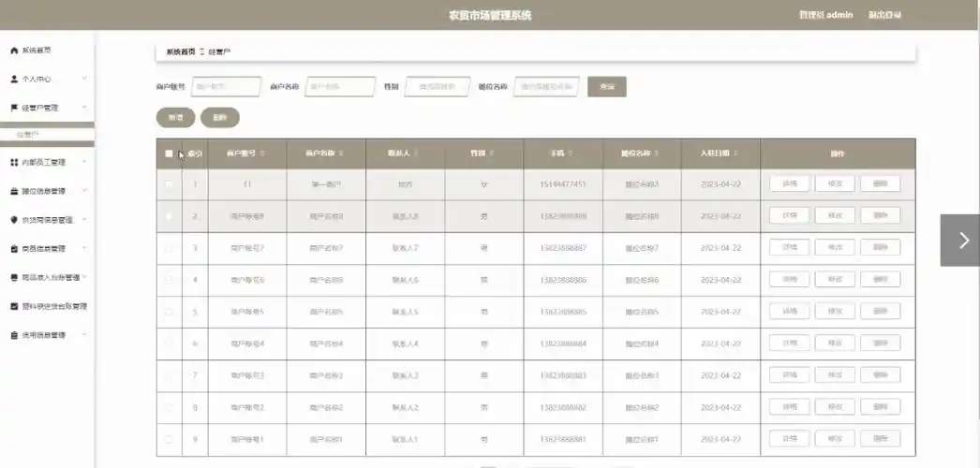This screenshot has height=468, width=980.
Task: Click the 新增 add button
Action: click(x=175, y=117)
